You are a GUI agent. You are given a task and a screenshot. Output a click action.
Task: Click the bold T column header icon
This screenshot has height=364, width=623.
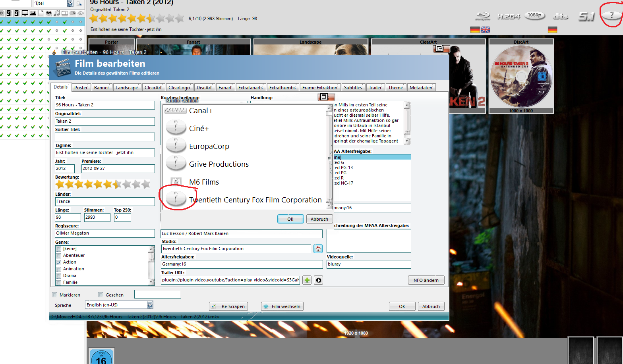[17, 13]
